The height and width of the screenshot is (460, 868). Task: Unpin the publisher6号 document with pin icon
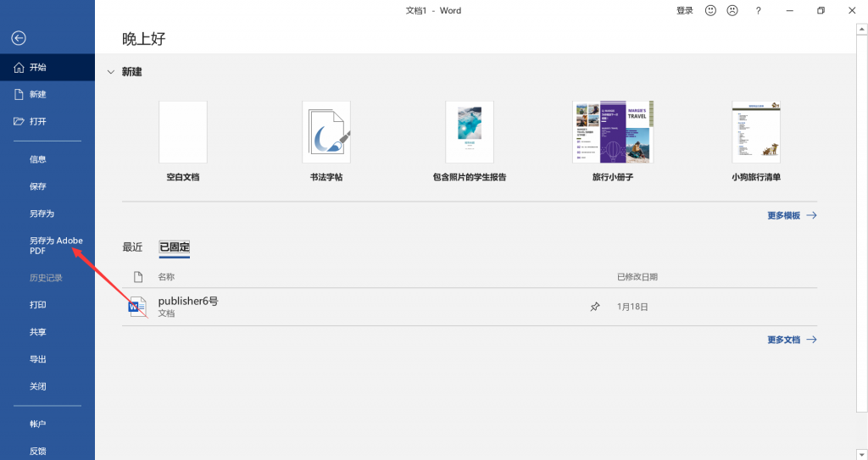coord(594,307)
